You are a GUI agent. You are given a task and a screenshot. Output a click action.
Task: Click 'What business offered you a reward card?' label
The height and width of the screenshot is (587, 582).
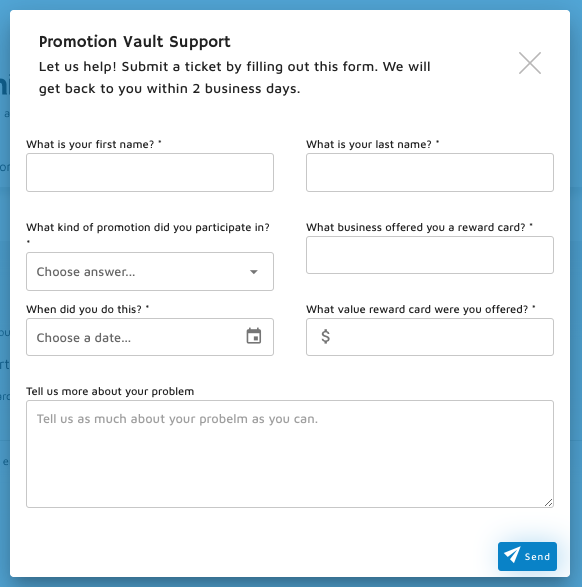pos(419,227)
